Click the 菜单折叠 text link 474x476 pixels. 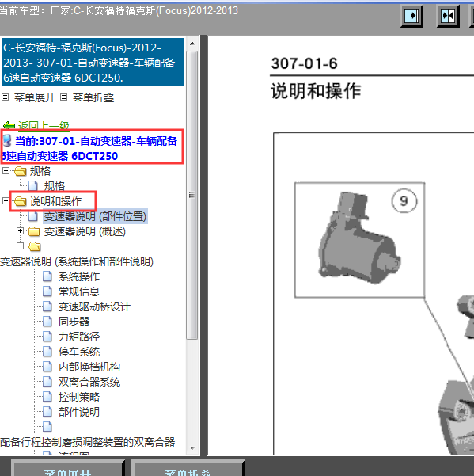point(93,97)
